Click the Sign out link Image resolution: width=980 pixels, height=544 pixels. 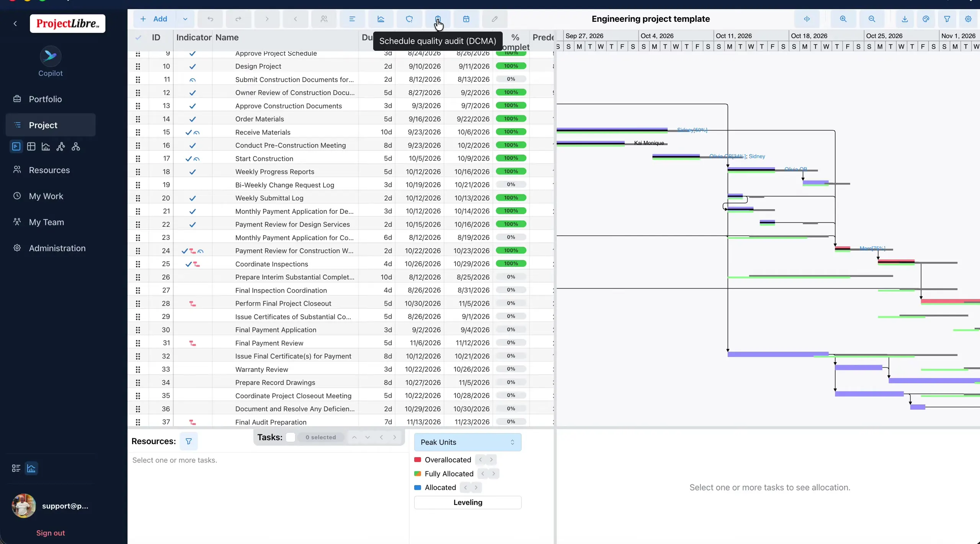point(51,533)
